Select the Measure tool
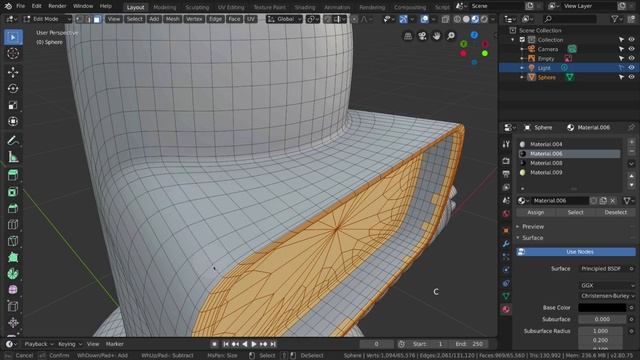Image resolution: width=640 pixels, height=360 pixels. (x=13, y=157)
